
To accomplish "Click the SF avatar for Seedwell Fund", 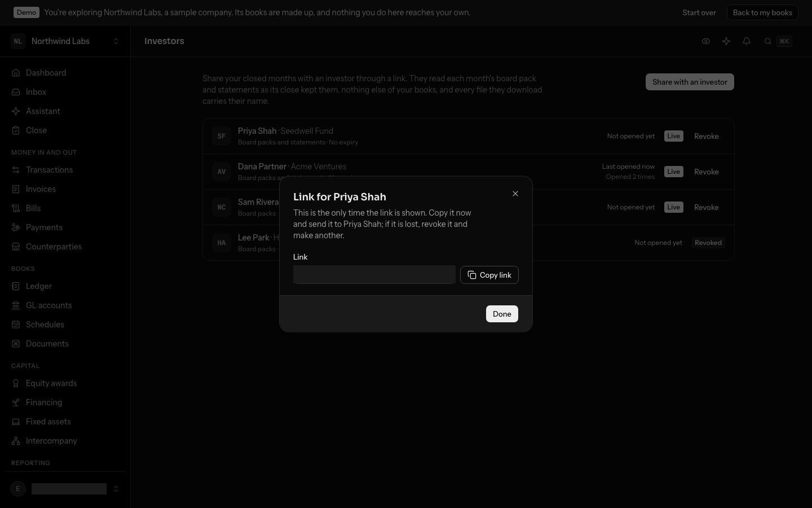I will [x=222, y=136].
